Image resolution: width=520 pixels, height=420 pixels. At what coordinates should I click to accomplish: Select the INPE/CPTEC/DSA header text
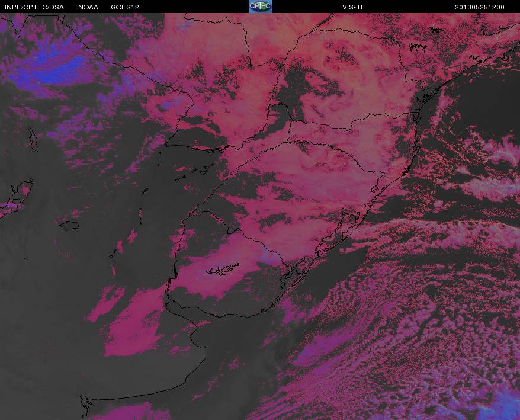[x=34, y=7]
